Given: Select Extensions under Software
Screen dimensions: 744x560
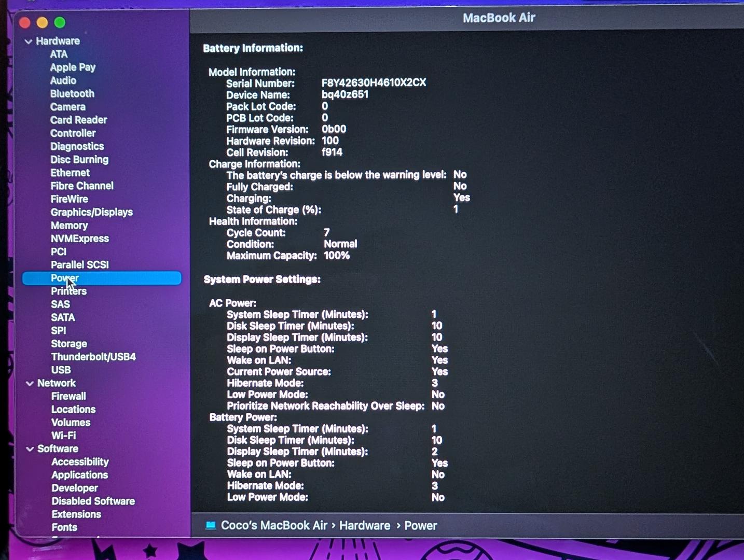Looking at the screenshot, I should [x=76, y=514].
